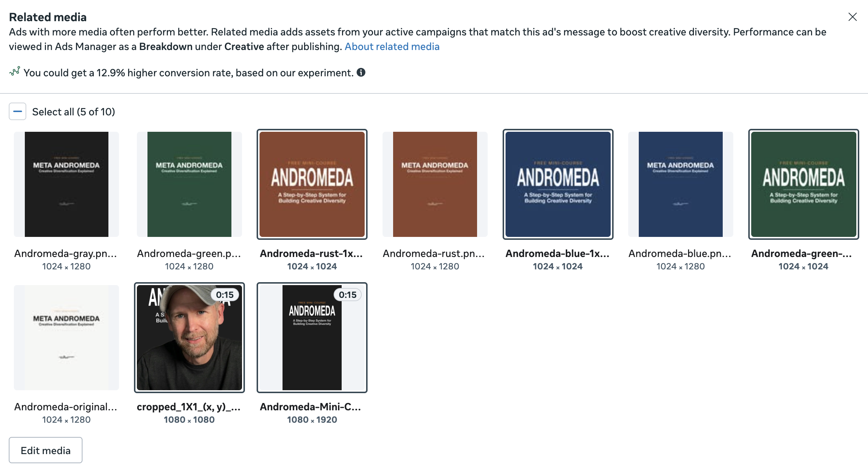Click the Andromeda-original file name label
This screenshot has height=476, width=868.
[66, 407]
